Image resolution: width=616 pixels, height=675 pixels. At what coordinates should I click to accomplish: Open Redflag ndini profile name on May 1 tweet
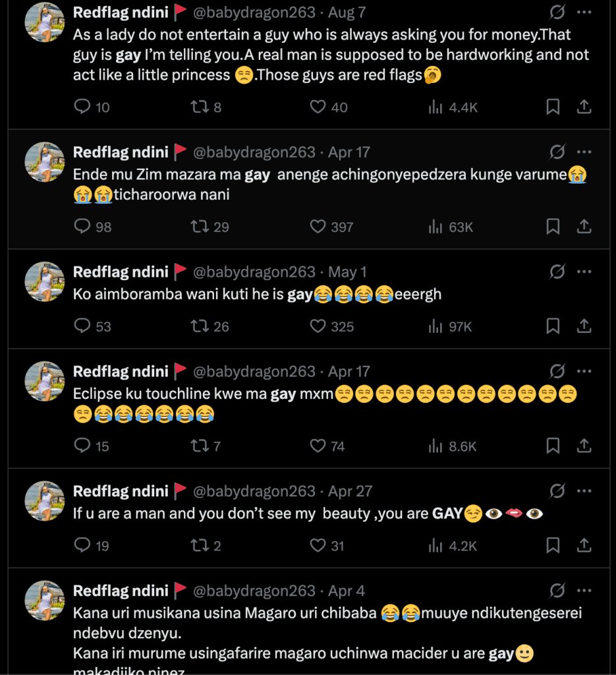pyautogui.click(x=121, y=272)
